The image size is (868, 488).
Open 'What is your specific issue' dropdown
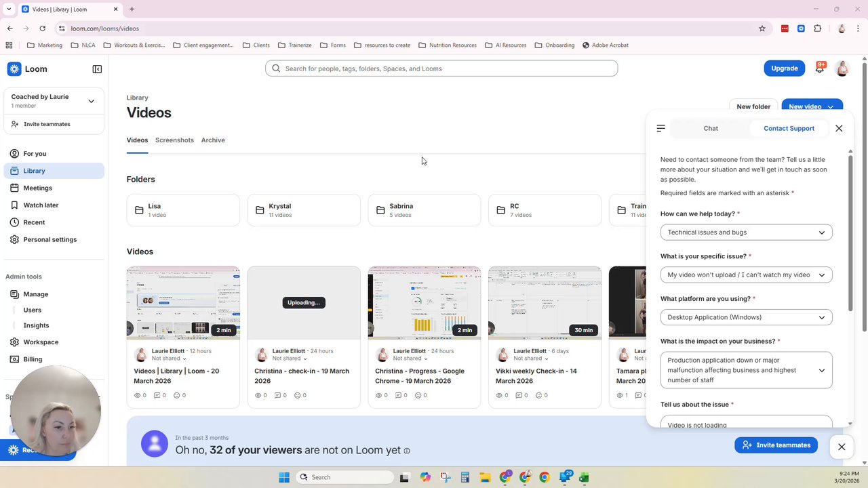tap(746, 275)
